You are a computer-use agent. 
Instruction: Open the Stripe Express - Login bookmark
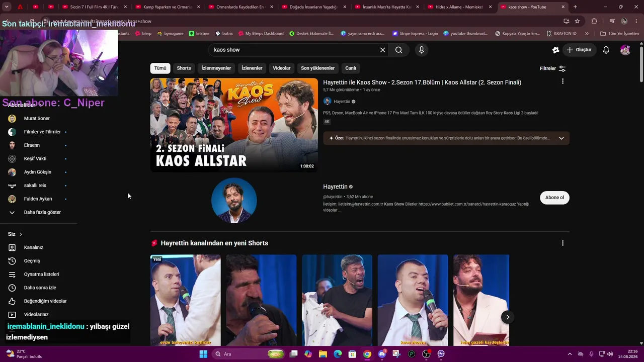[415, 34]
